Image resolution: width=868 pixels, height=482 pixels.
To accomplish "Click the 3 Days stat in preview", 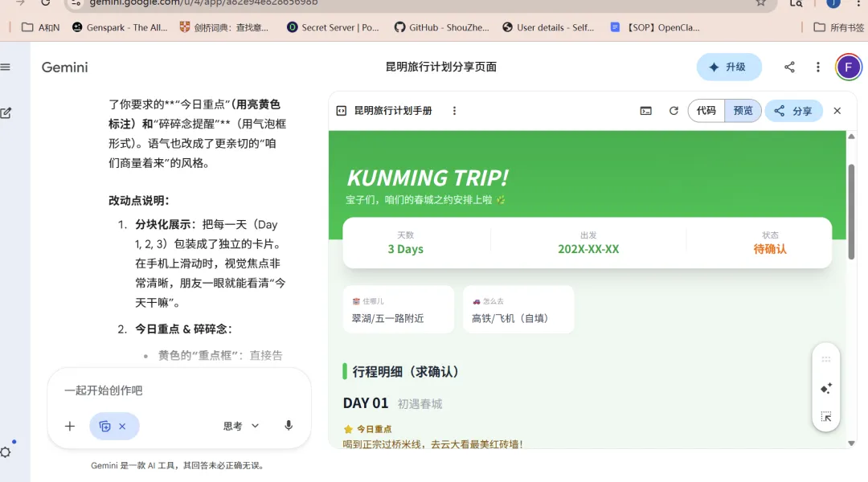I will (405, 249).
